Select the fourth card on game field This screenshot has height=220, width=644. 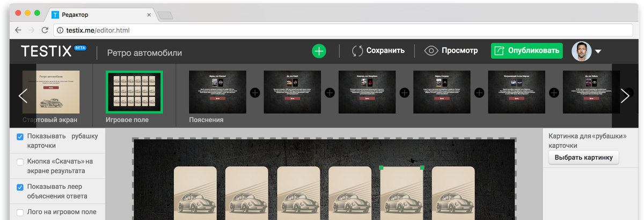click(350, 193)
